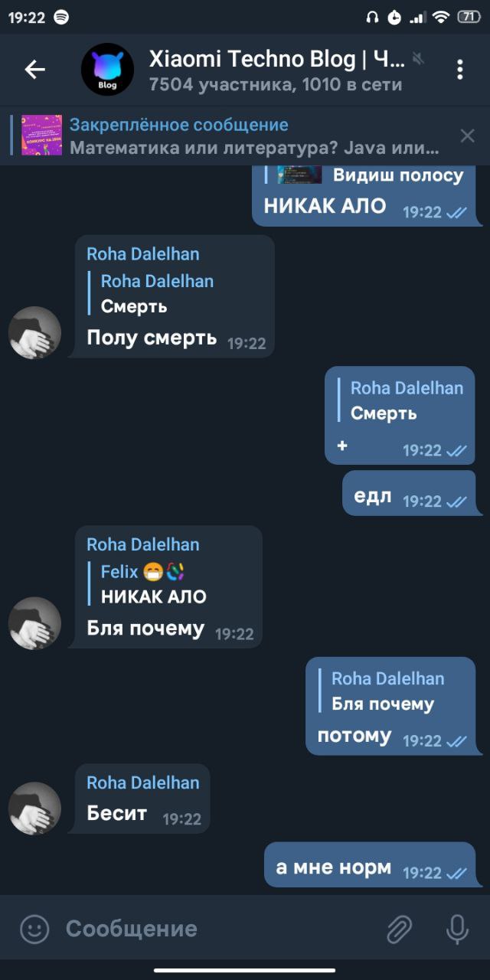The width and height of the screenshot is (490, 980).
Task: Open the Xiaomi Techno Blog chat title
Action: pyautogui.click(x=275, y=59)
